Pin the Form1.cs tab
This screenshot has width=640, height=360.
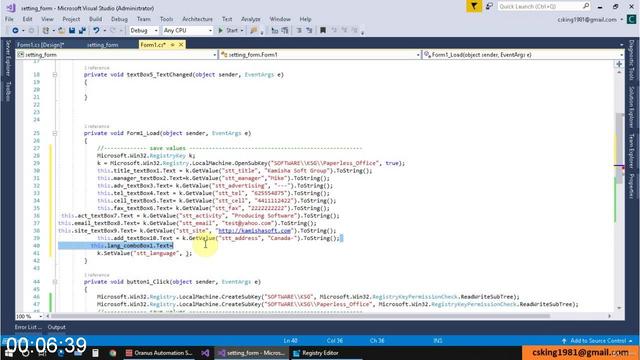click(172, 44)
